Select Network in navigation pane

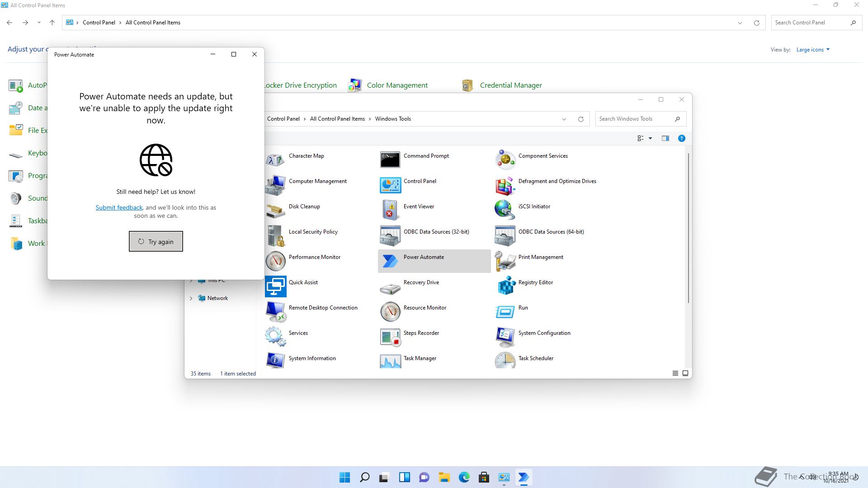coord(217,298)
